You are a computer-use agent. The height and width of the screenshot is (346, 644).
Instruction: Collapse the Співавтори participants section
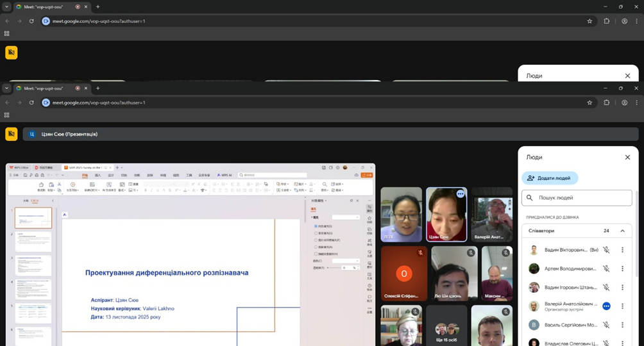point(622,231)
